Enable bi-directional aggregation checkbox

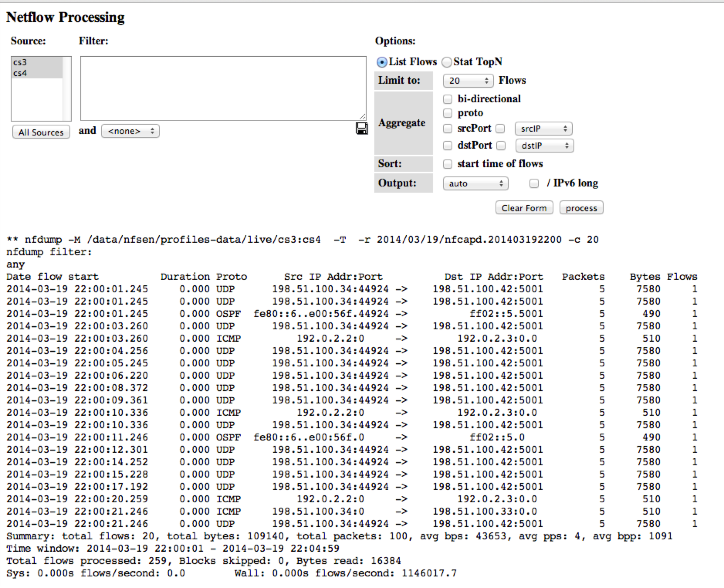click(x=448, y=99)
